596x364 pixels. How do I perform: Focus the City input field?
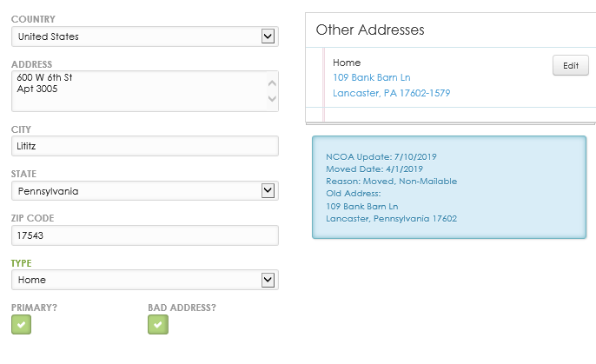(x=144, y=147)
